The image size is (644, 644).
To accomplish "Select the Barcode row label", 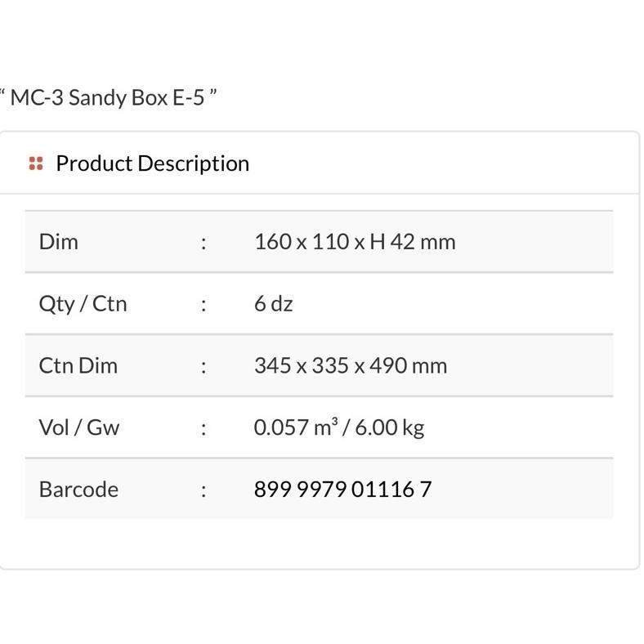I will (78, 490).
